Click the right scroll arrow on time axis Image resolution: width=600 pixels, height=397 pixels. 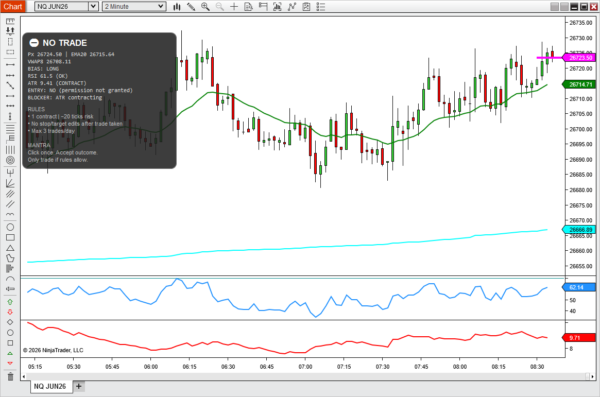point(592,377)
